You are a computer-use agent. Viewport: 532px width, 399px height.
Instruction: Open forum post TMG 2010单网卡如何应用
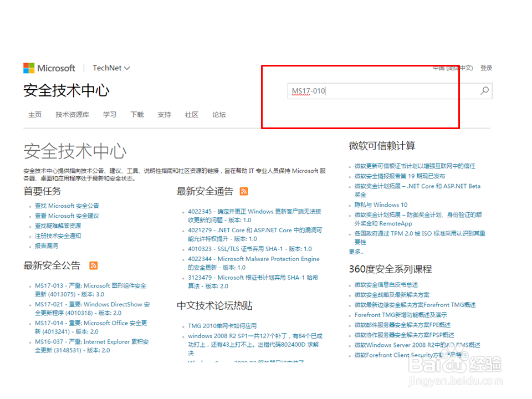222,326
